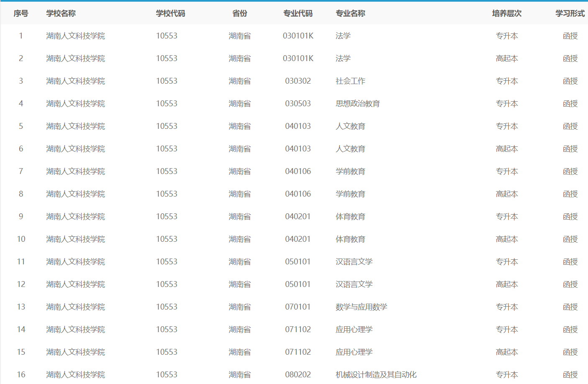Select 思想政治教育 major name cell
The height and width of the screenshot is (384, 588).
tap(358, 104)
